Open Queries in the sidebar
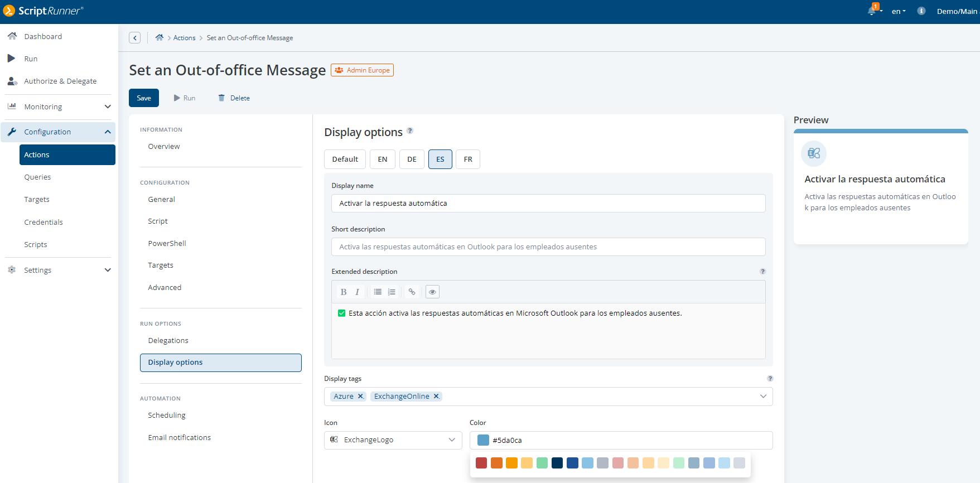Screen dimensions: 980x483 37,177
